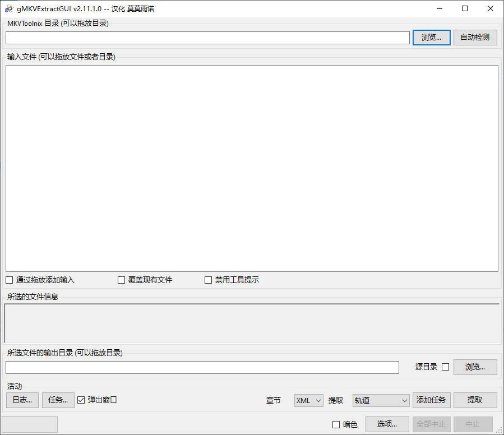Open the 任务... jobs window
Image resolution: width=504 pixels, height=435 pixels.
pyautogui.click(x=58, y=400)
